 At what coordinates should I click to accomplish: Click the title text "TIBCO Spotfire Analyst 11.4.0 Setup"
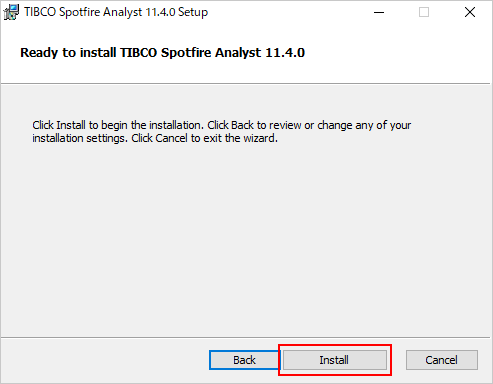coord(116,12)
